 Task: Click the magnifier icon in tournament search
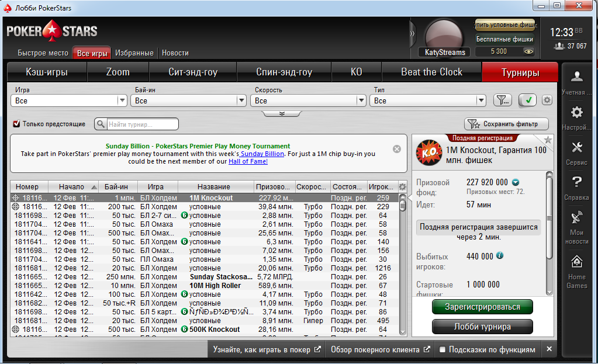click(x=101, y=124)
